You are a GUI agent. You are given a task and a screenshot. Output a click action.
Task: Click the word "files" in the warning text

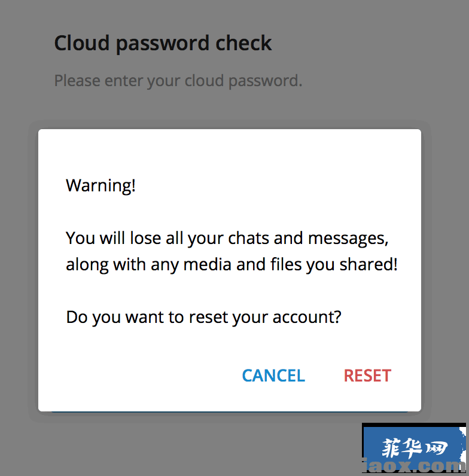pyautogui.click(x=286, y=264)
